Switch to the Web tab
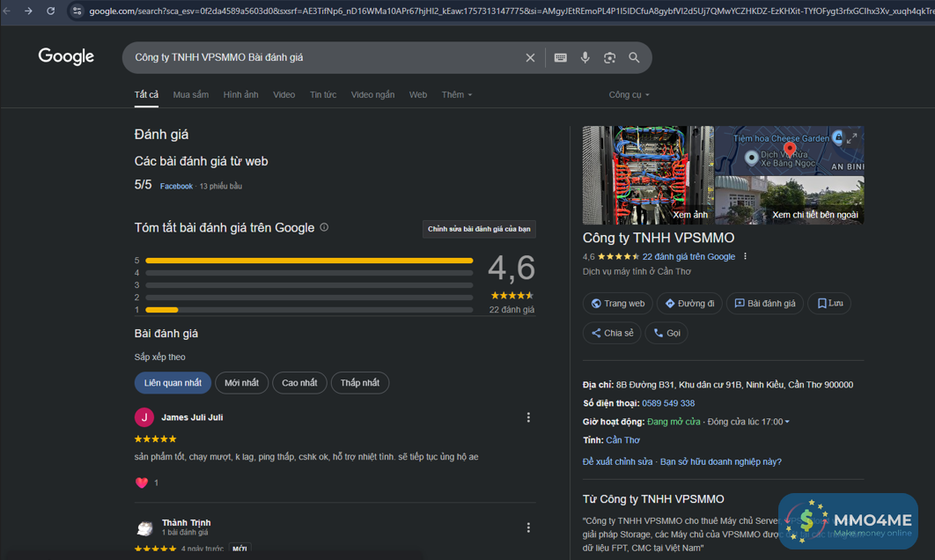 pos(418,95)
